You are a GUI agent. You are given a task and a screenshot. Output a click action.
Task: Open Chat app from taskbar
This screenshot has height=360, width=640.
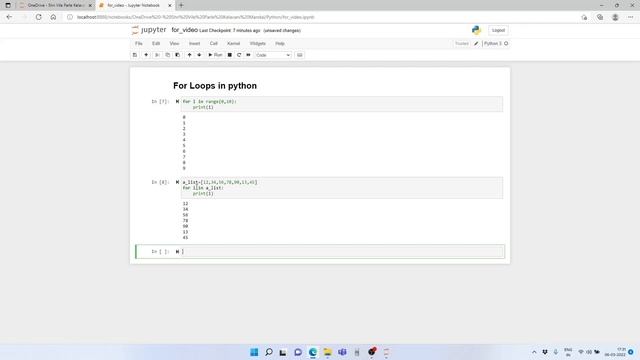click(x=298, y=352)
